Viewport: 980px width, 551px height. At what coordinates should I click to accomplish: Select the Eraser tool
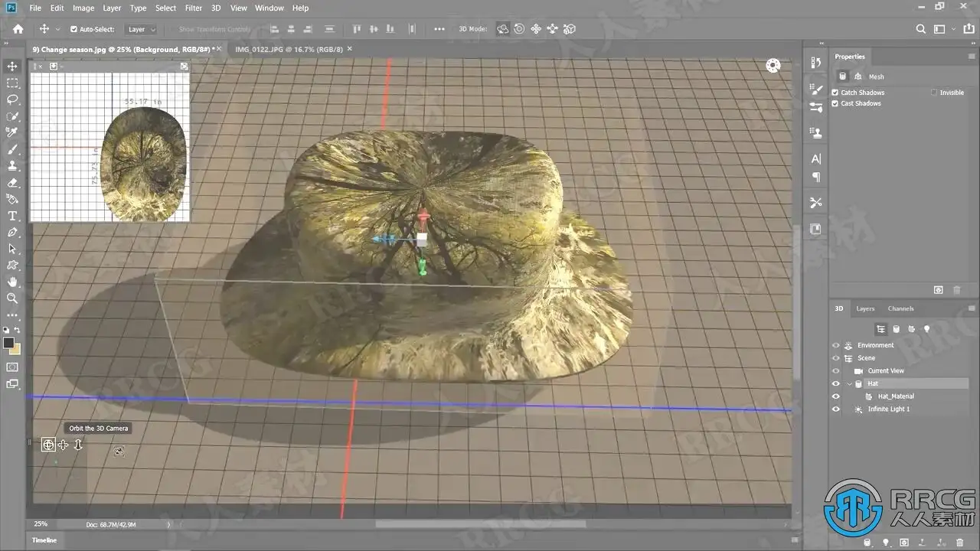pos(12,183)
